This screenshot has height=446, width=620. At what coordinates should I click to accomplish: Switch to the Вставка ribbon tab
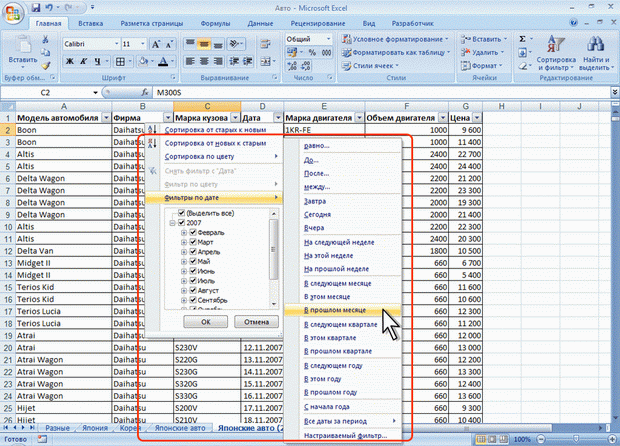[x=91, y=23]
